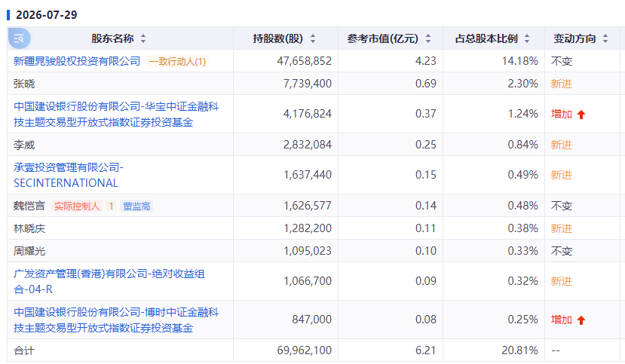Image resolution: width=625 pixels, height=364 pixels.
Task: Click share count 1,282,200
Action: pos(308,228)
